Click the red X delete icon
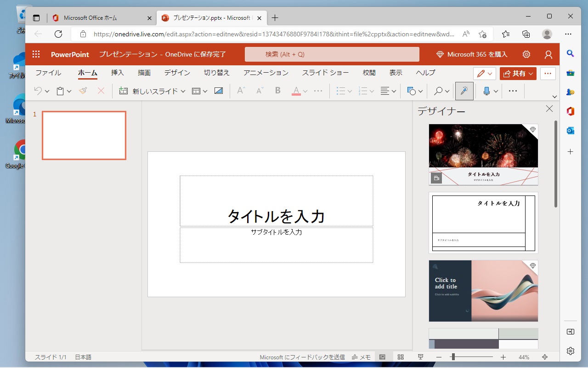Viewport: 588px width, 368px height. point(101,91)
